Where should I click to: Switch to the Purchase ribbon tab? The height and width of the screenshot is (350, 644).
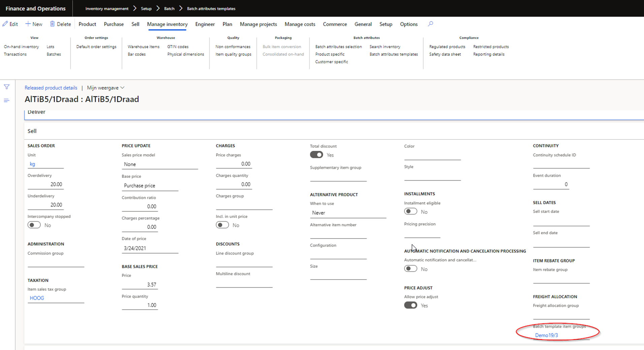pos(114,24)
